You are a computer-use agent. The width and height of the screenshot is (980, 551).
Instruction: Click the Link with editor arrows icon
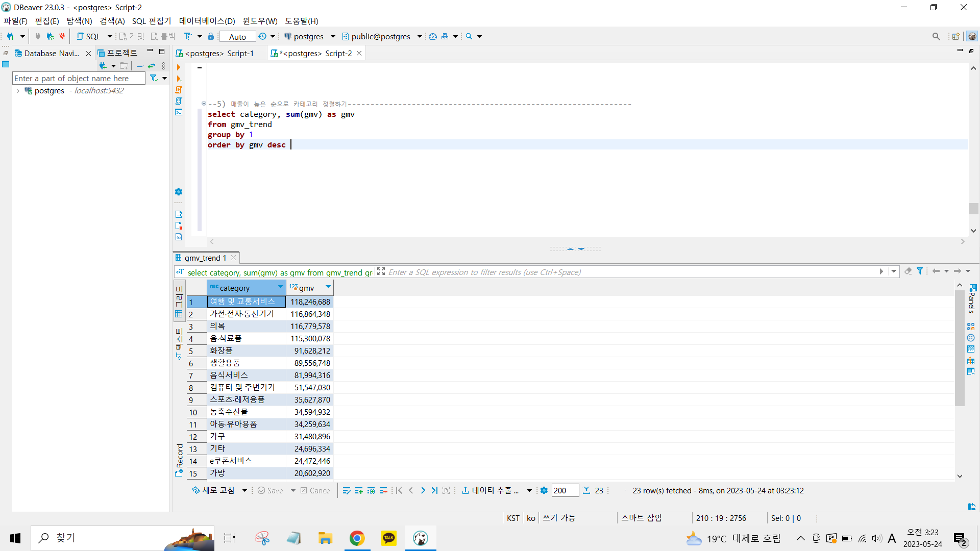(152, 66)
